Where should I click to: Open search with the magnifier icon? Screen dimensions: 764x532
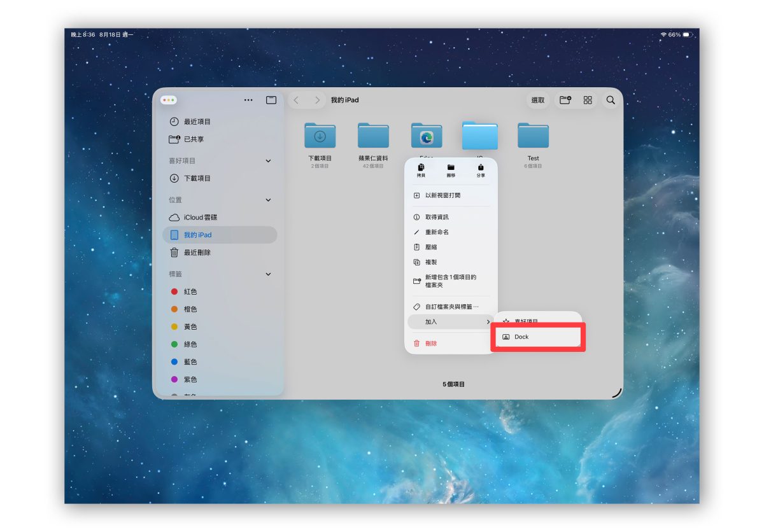[x=611, y=101]
